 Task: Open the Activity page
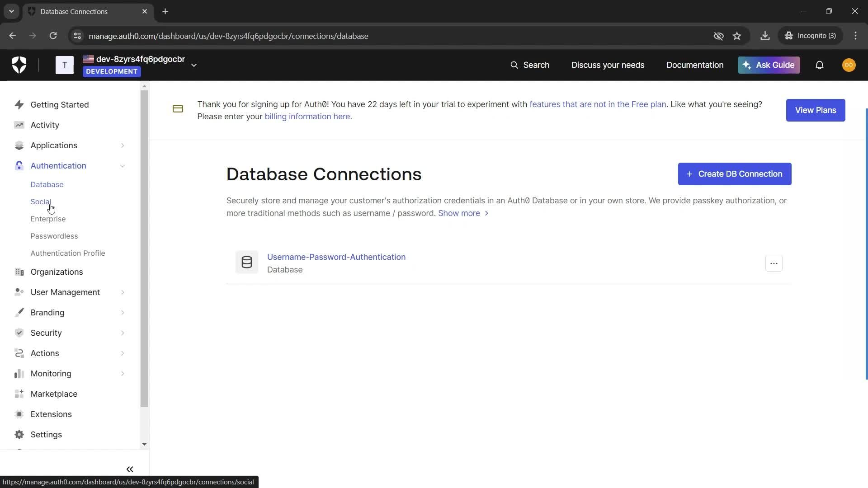click(x=45, y=125)
